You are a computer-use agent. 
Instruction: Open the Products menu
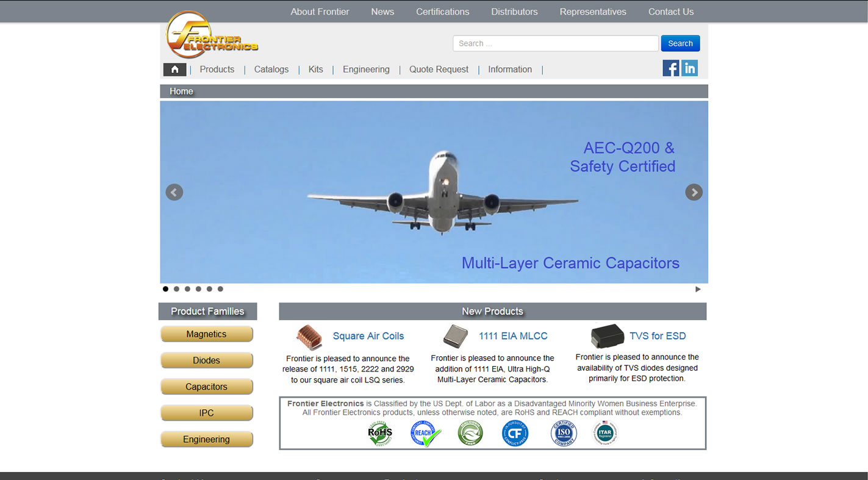click(x=217, y=70)
